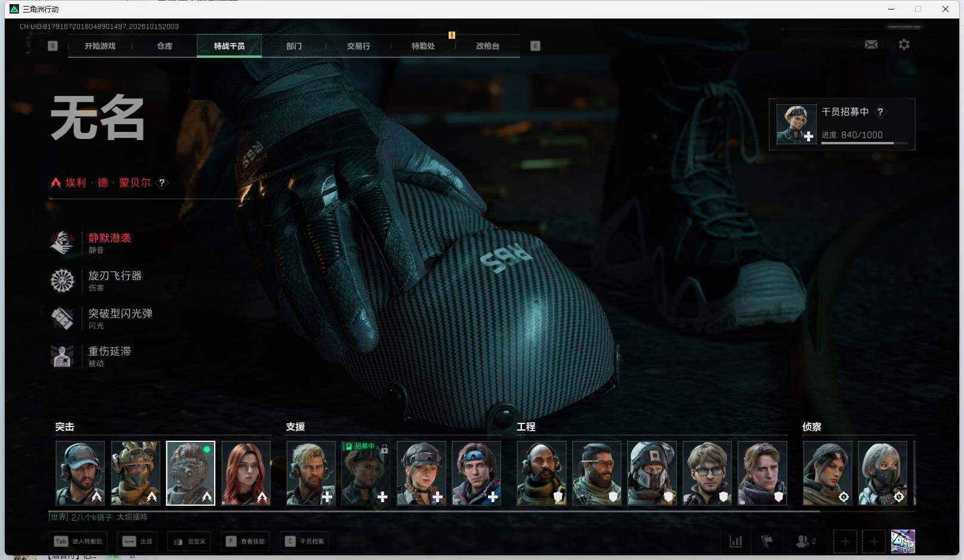Select the blonde bearded support operator
This screenshot has width=964, height=560.
[x=311, y=474]
